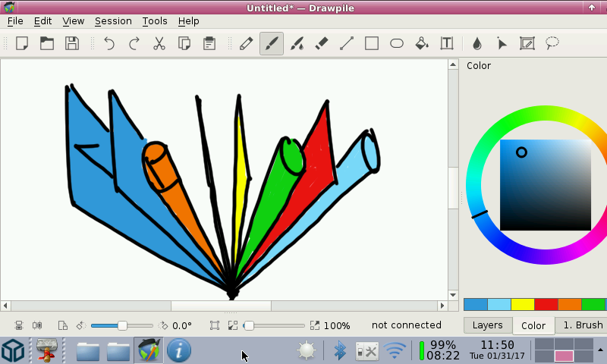607x364 pixels.
Task: Switch to the Layers tab
Action: 487,325
